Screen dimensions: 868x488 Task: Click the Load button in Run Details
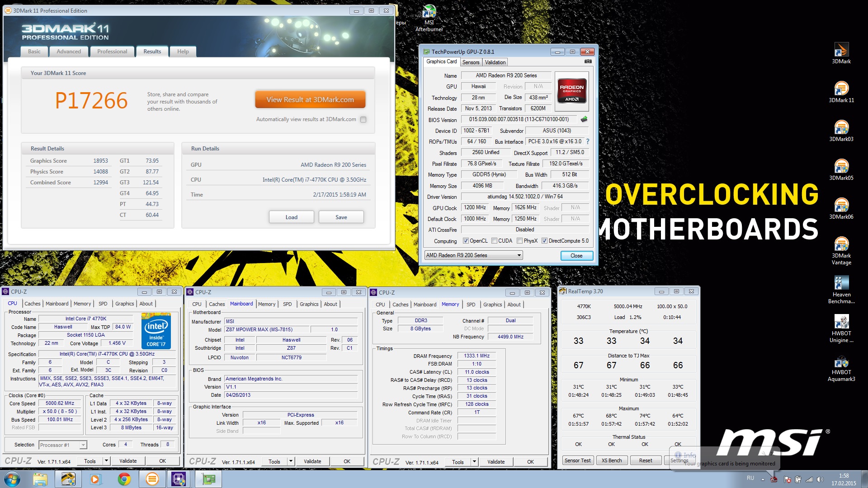[x=291, y=217]
